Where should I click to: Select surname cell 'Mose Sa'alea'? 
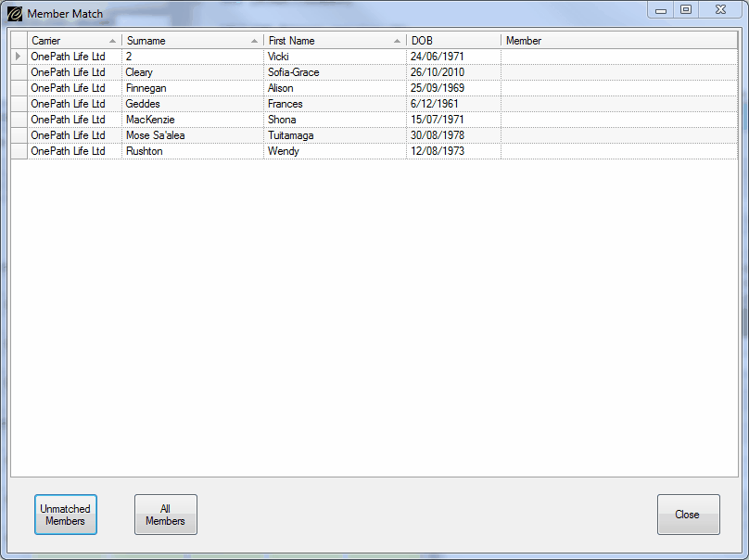(193, 135)
